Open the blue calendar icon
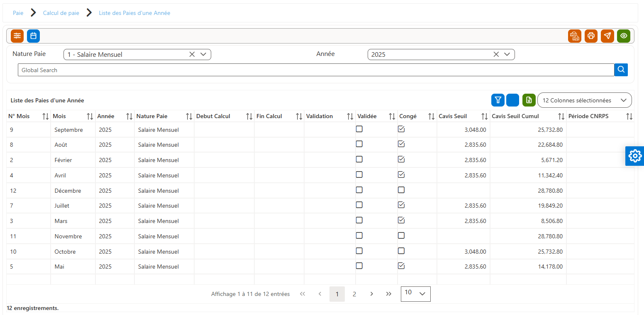Image resolution: width=644 pixels, height=315 pixels. (34, 36)
